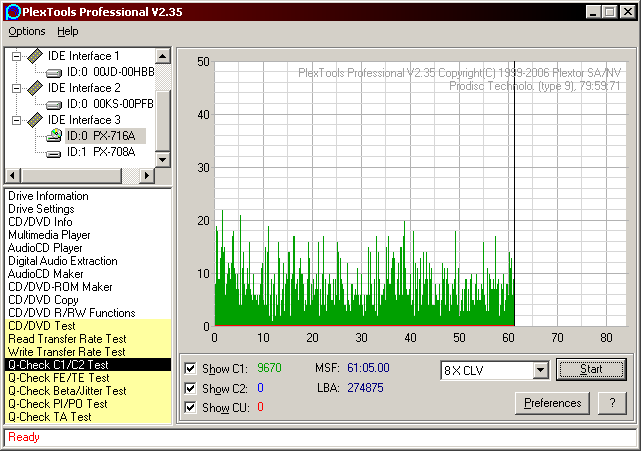
Task: Click the Start button
Action: point(591,369)
